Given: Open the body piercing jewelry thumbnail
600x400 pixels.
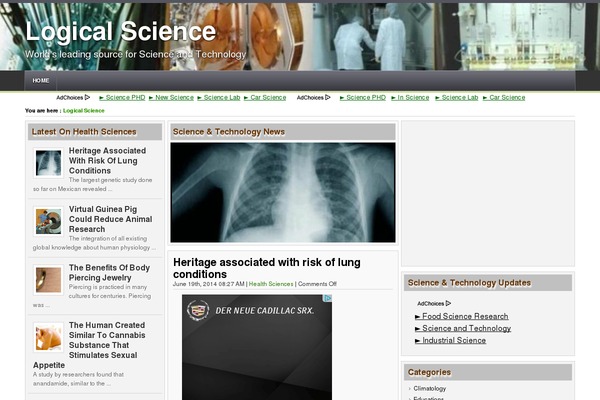Looking at the screenshot, I should pos(48,280).
